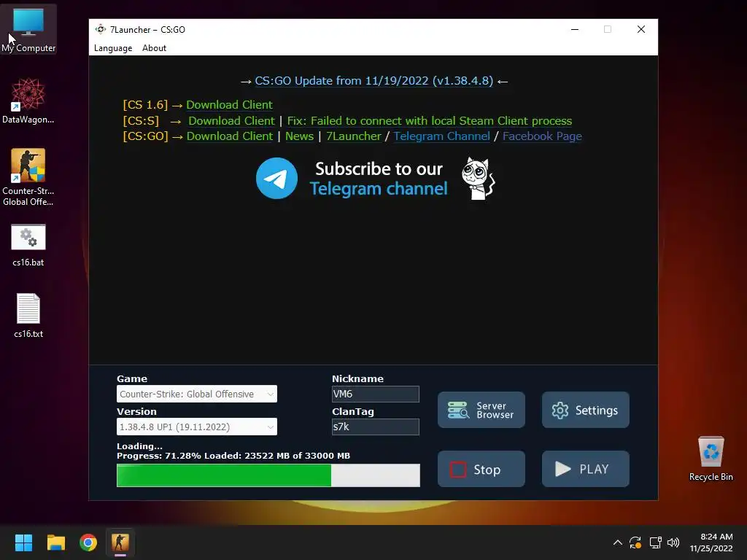Click the Subscribe to our Telegram channel banner
The image size is (747, 560).
click(376, 179)
